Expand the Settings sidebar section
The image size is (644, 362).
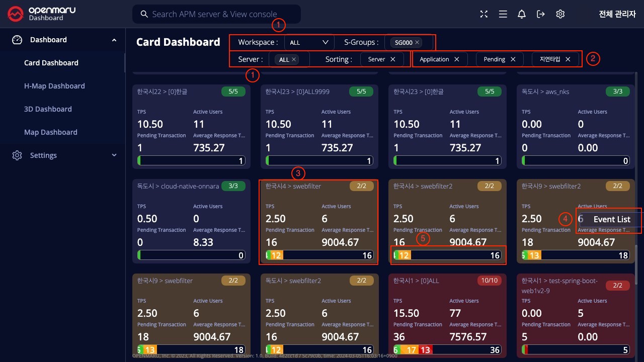tap(114, 155)
